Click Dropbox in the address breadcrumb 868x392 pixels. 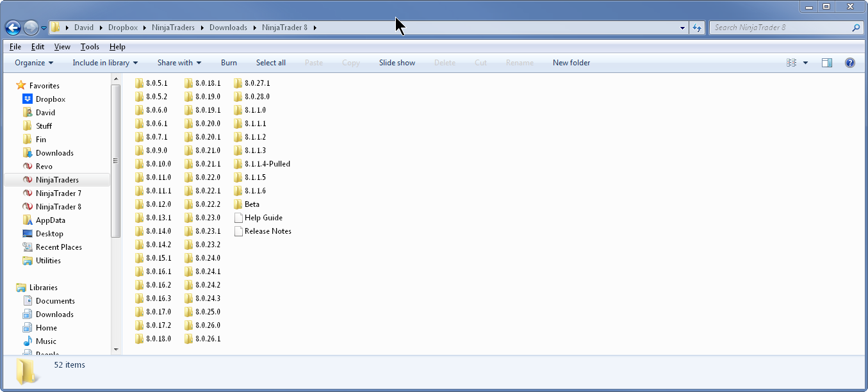[123, 28]
